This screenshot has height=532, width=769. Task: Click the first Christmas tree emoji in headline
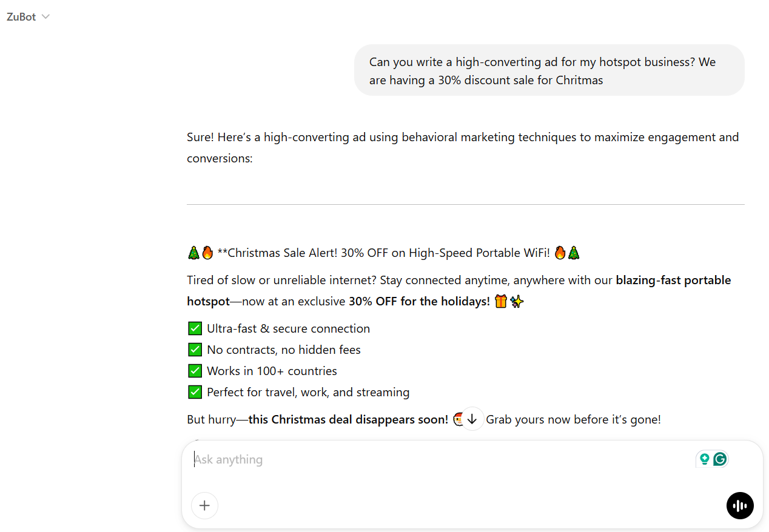coord(193,253)
